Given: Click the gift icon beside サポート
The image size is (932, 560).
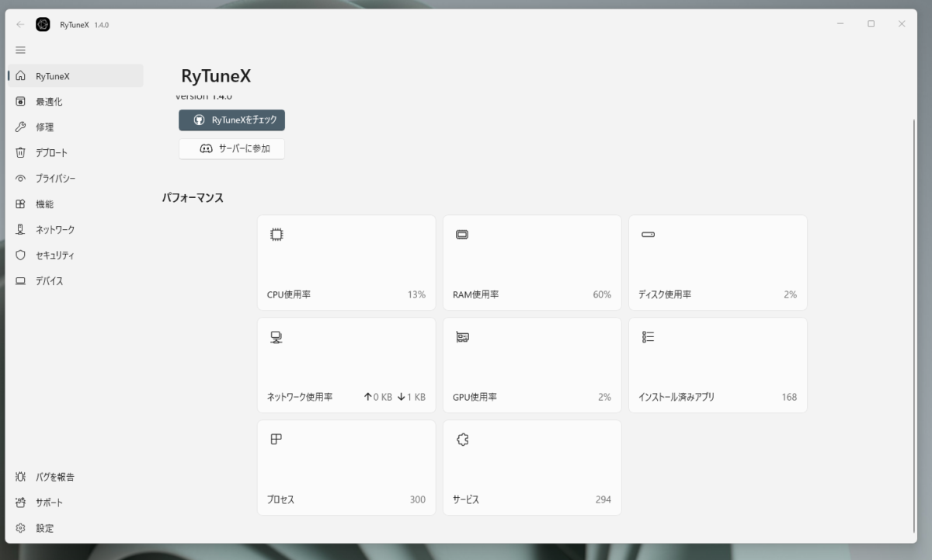Looking at the screenshot, I should pyautogui.click(x=21, y=503).
